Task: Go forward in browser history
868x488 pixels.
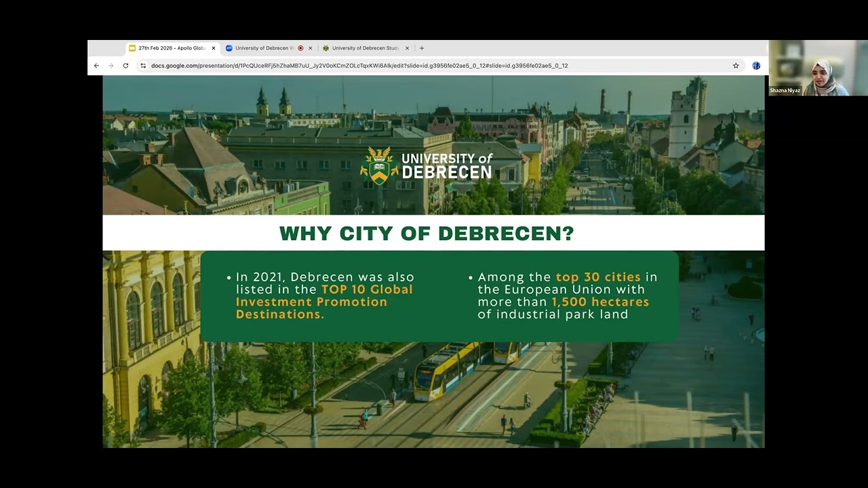Action: tap(111, 66)
